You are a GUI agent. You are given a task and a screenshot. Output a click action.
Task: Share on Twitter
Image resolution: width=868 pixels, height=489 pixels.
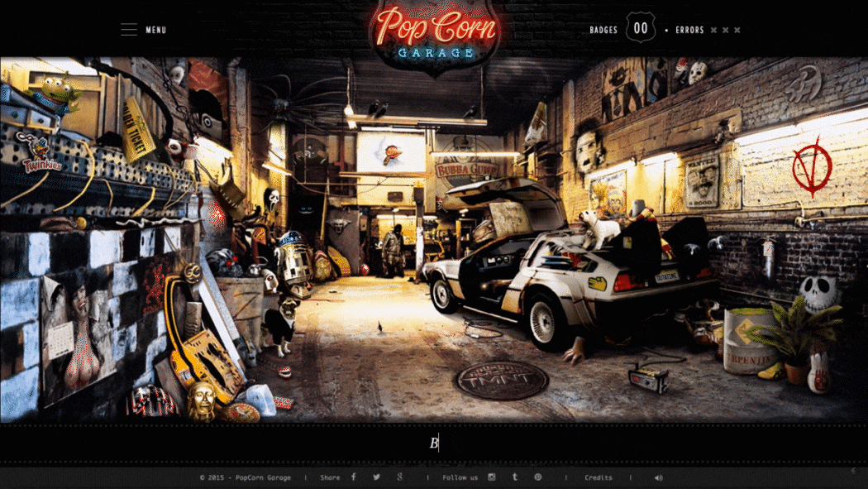tap(376, 477)
